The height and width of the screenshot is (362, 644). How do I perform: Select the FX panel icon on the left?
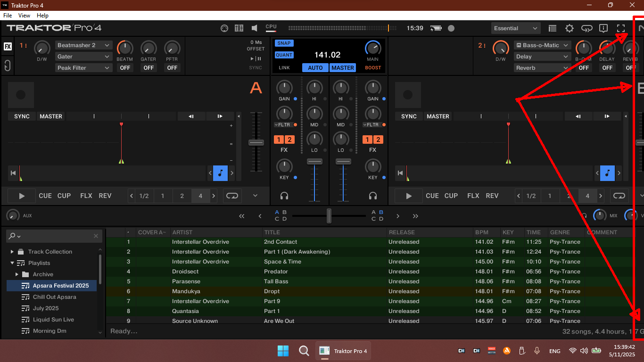8,46
